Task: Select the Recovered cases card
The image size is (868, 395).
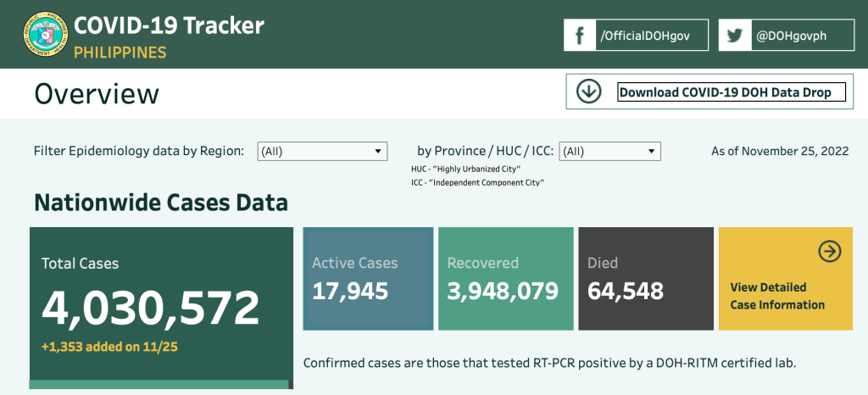Action: 503,278
